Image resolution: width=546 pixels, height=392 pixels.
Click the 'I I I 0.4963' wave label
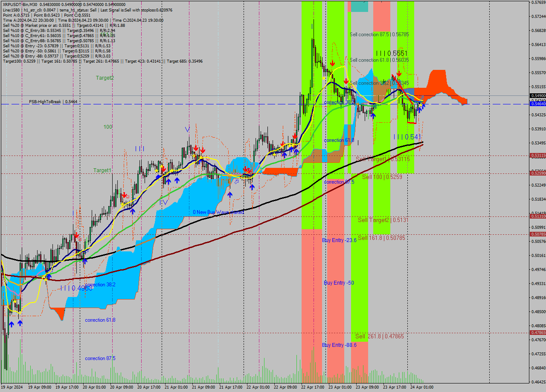76,288
